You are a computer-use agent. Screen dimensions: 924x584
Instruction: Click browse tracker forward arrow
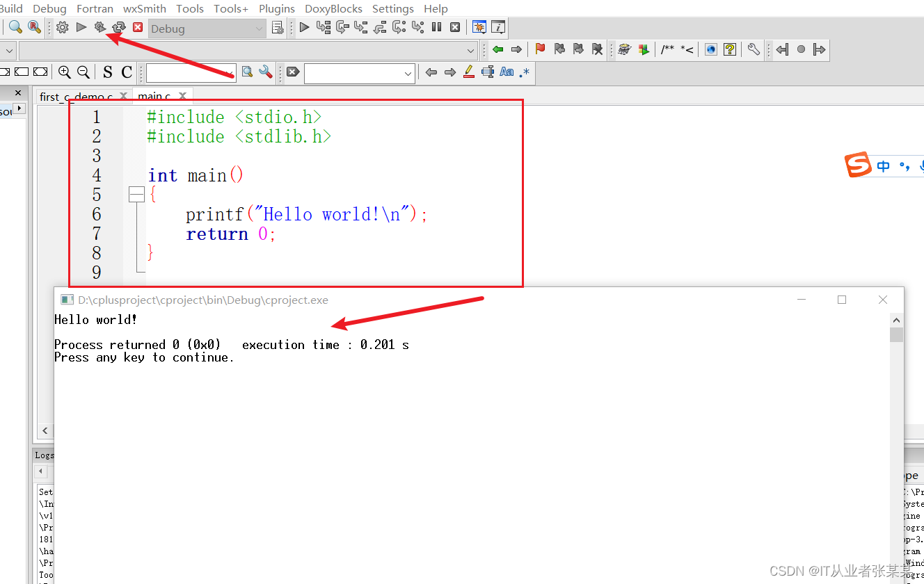click(x=819, y=49)
